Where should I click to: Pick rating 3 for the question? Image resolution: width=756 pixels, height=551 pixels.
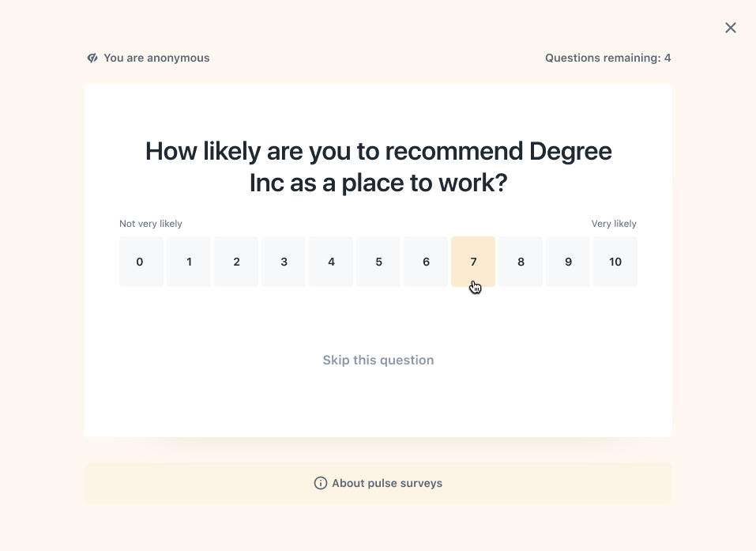(283, 262)
